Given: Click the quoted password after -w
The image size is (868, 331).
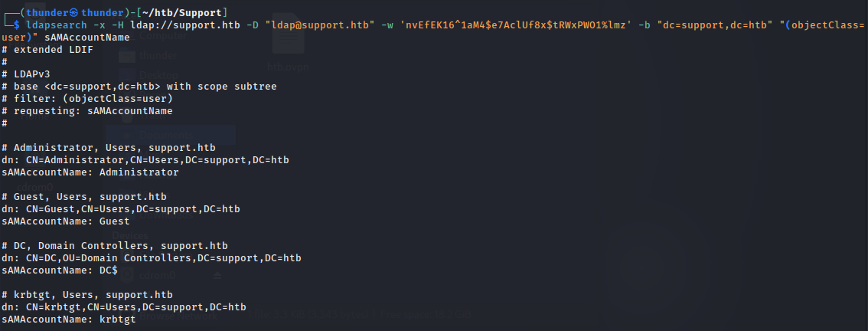Looking at the screenshot, I should pyautogui.click(x=517, y=25).
